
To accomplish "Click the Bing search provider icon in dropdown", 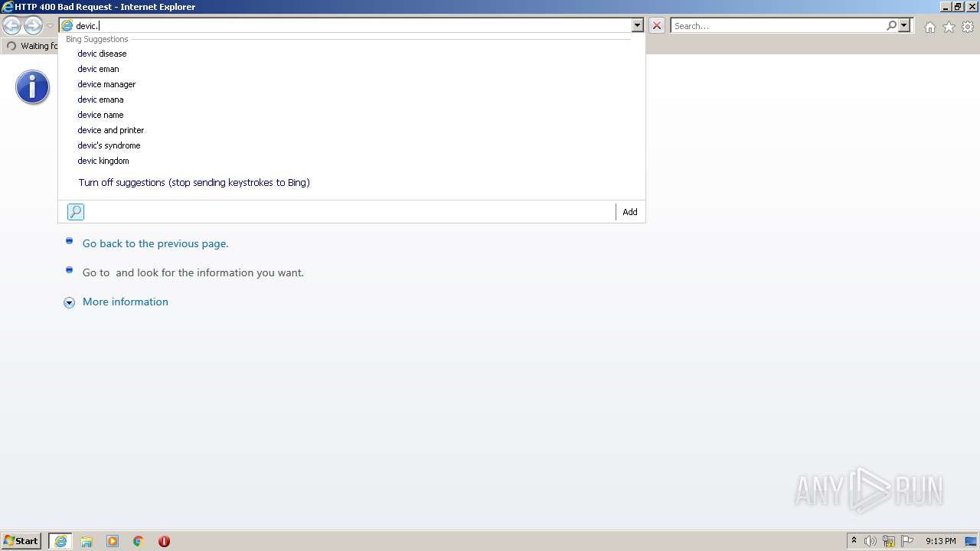I will 76,212.
